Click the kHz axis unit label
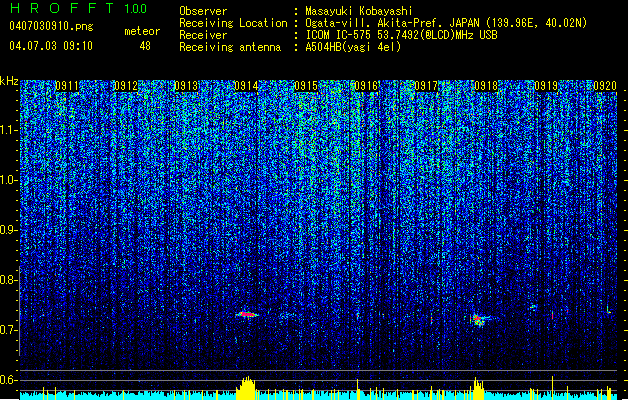Viewport: 629px width, 400px height. [9, 81]
